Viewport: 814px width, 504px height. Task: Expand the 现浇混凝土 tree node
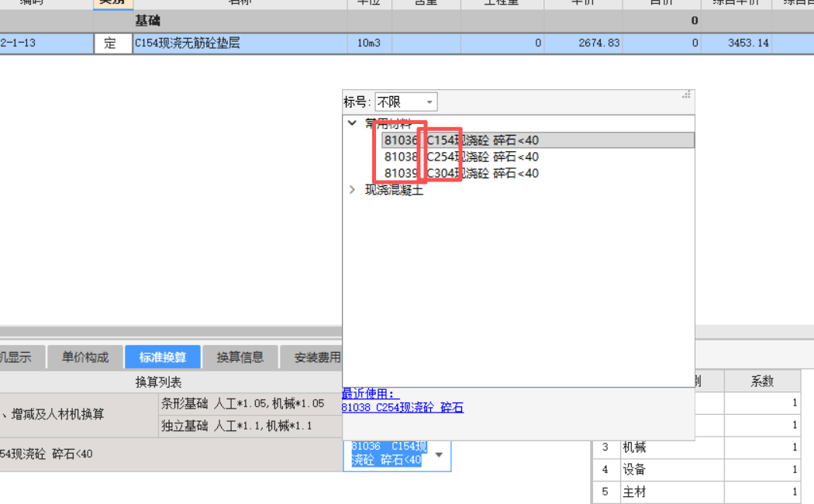point(353,189)
